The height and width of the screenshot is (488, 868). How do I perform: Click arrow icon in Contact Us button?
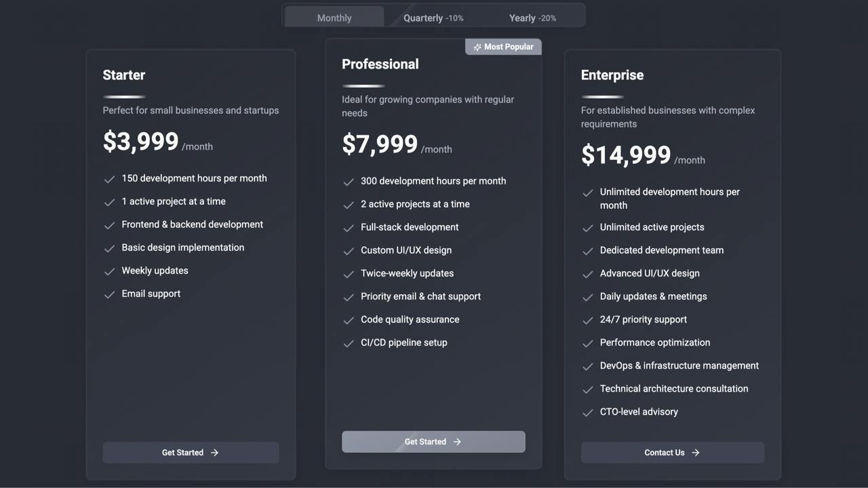pos(695,453)
